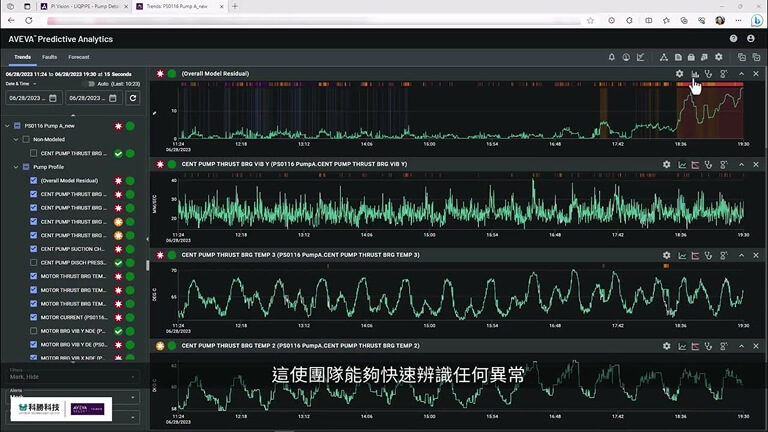
Task: Switch to the Faults tab
Action: click(x=49, y=57)
